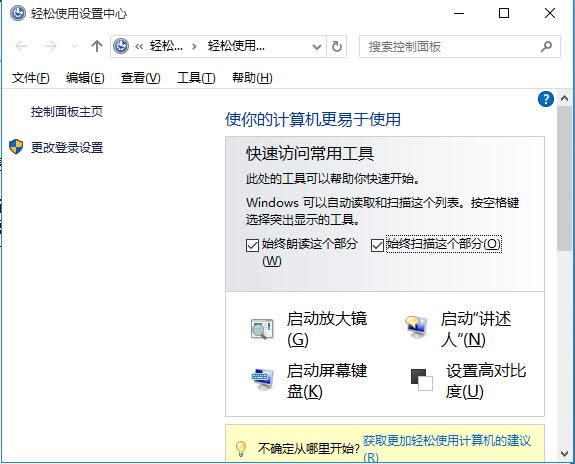Expand the address bar history dropdown
Image resolution: width=575 pixels, height=464 pixels.
tap(316, 47)
